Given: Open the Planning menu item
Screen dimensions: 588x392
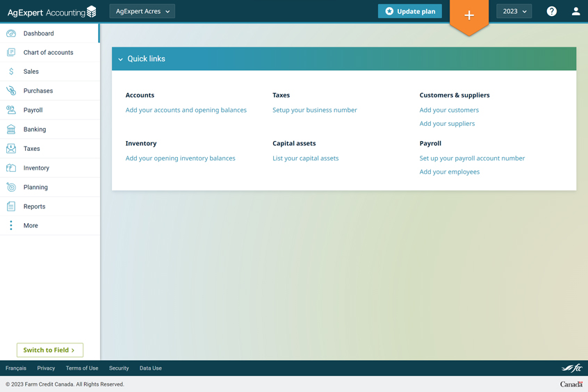Looking at the screenshot, I should 50,187.
